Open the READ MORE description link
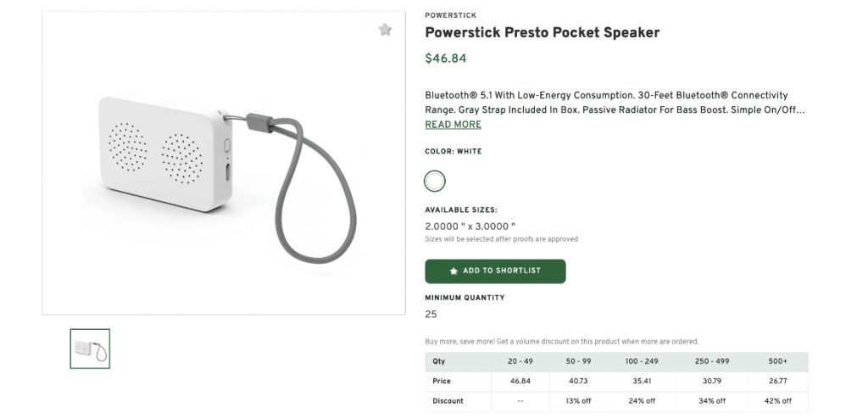The height and width of the screenshot is (419, 868). pos(453,125)
